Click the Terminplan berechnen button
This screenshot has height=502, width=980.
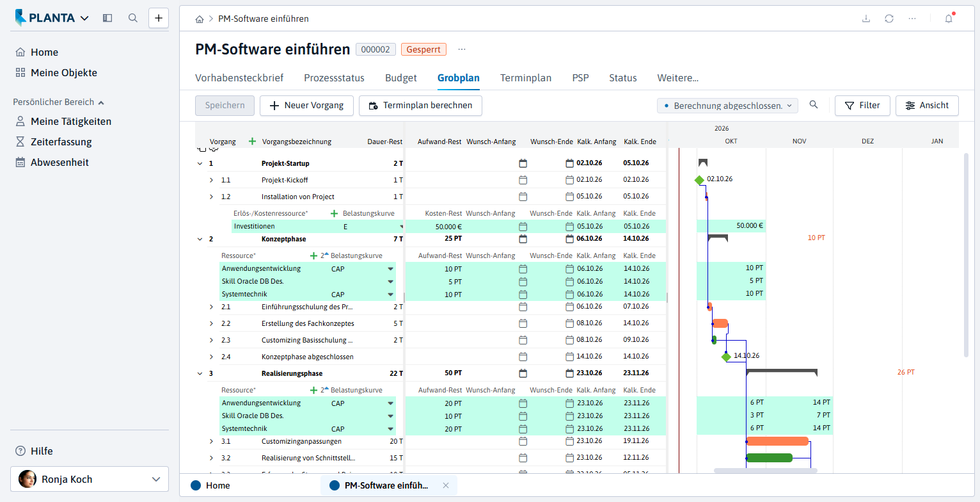tap(420, 106)
